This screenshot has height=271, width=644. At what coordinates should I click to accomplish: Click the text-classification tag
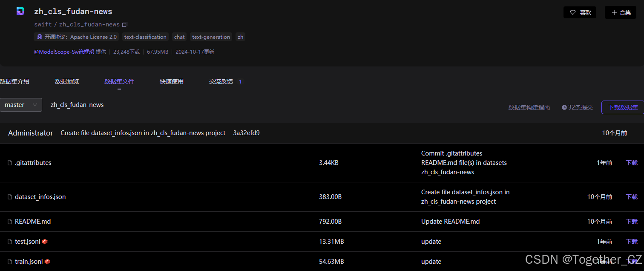tap(145, 37)
